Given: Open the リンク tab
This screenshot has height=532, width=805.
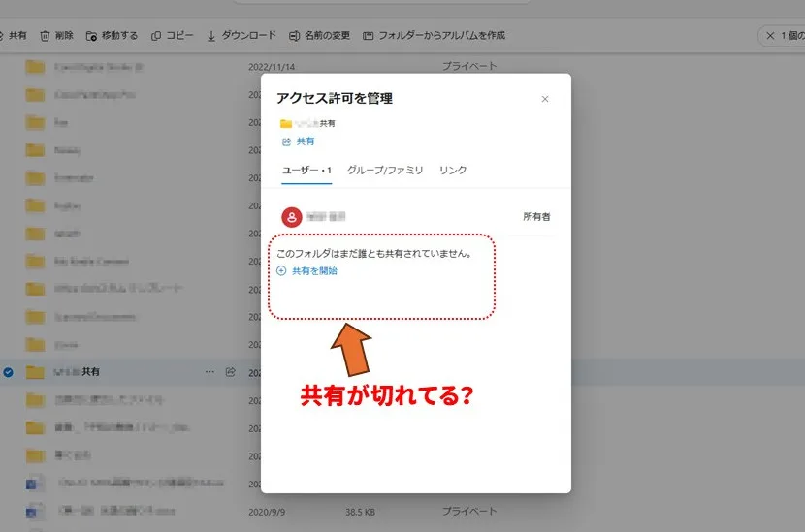Looking at the screenshot, I should point(453,171).
